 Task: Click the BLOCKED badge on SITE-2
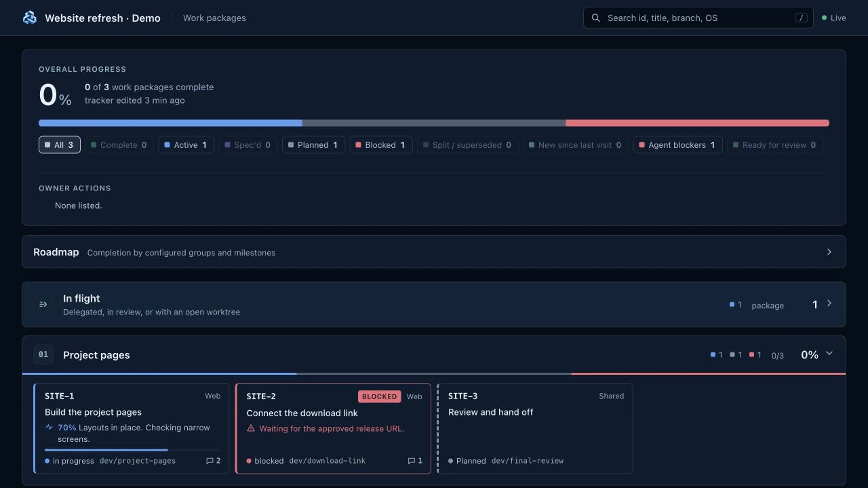380,396
